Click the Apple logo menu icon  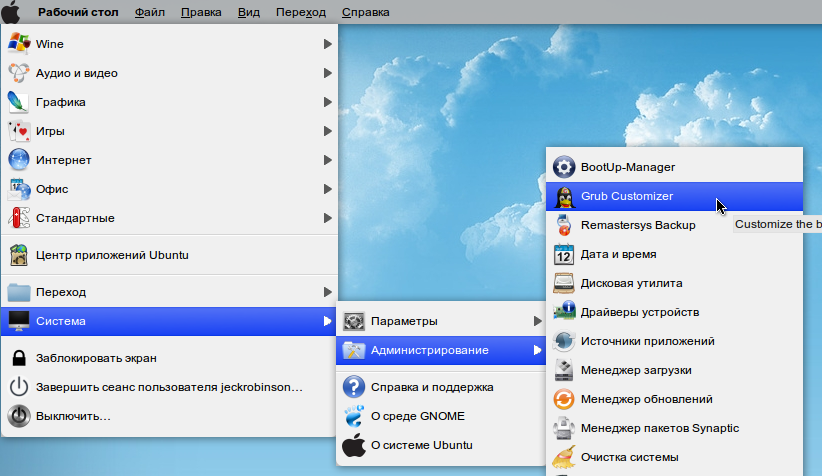point(11,12)
